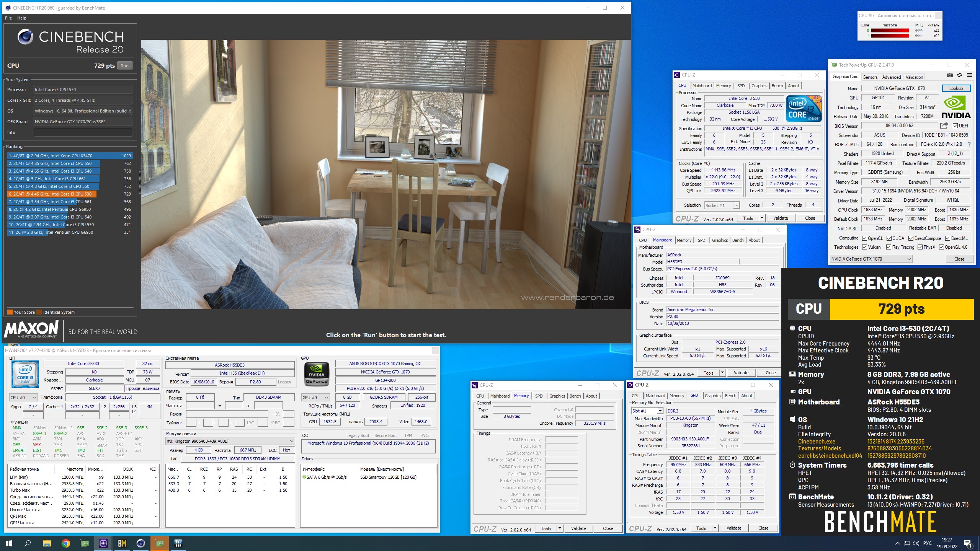This screenshot has height=551, width=980.
Task: Switch to the Sensors tab in GPU-Z
Action: pos(870,77)
